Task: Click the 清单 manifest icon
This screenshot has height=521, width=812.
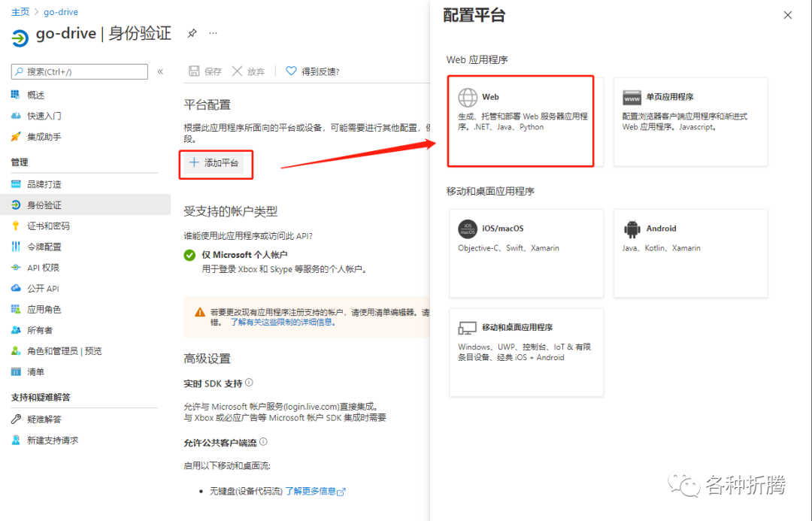Action: pos(16,372)
